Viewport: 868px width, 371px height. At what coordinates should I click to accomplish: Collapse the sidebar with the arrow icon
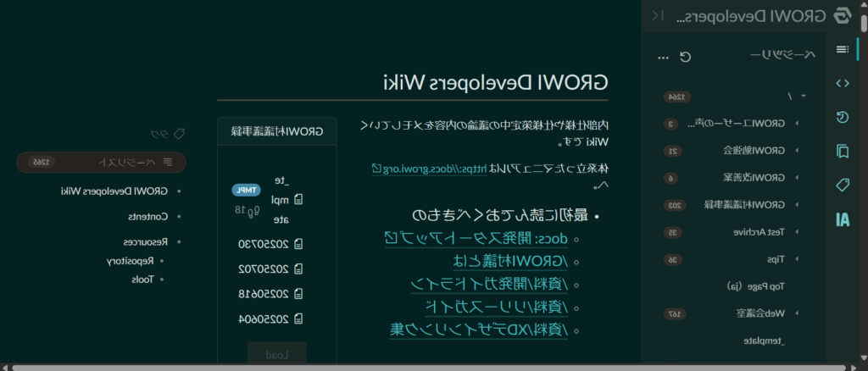coord(657,15)
